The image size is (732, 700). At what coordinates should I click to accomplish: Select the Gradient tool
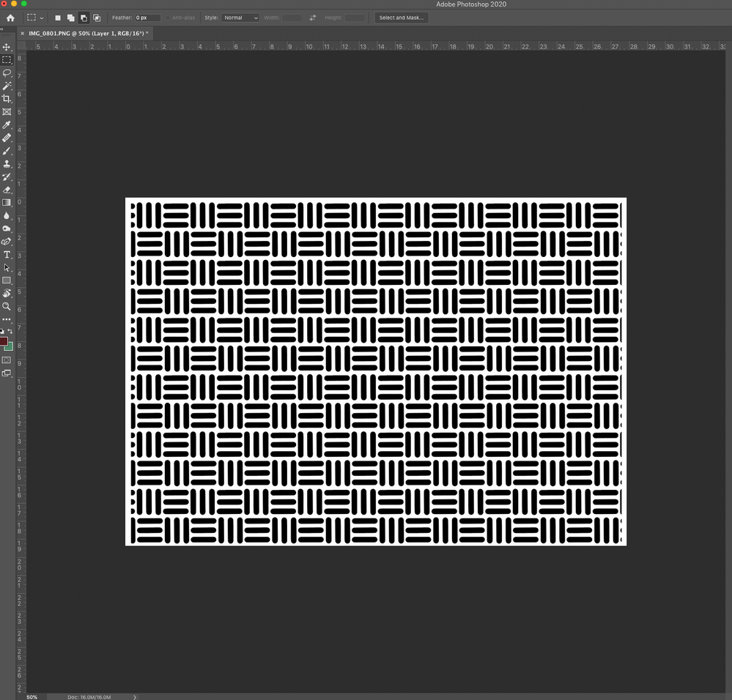[x=7, y=203]
